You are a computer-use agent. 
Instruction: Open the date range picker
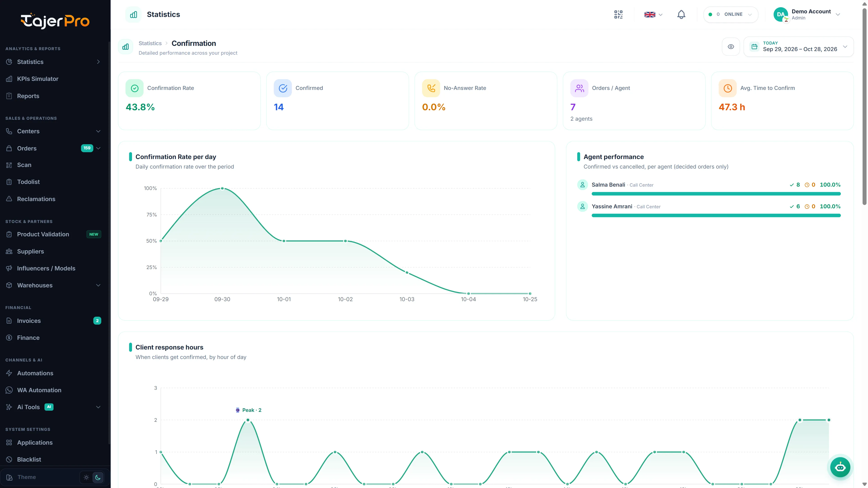pyautogui.click(x=798, y=47)
